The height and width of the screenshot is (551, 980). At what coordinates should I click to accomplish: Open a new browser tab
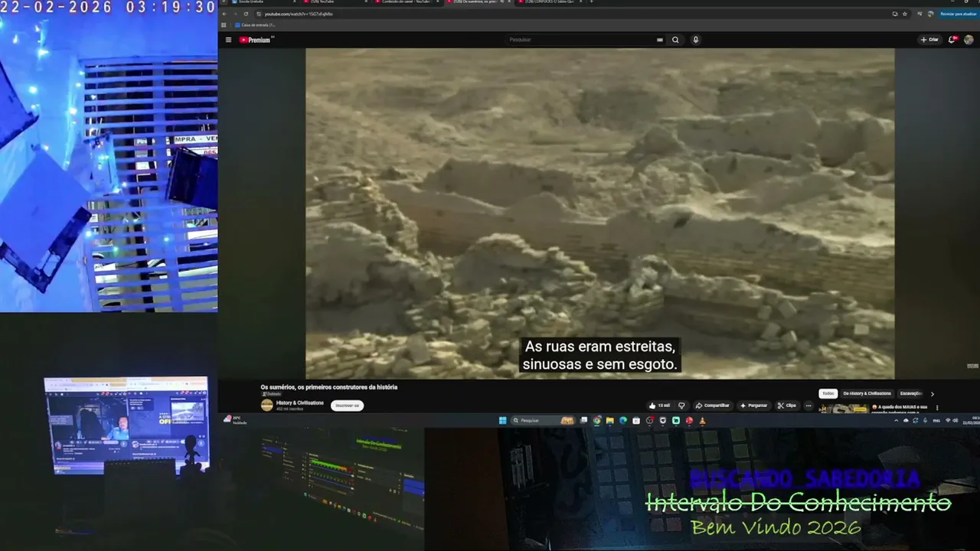coord(591,2)
